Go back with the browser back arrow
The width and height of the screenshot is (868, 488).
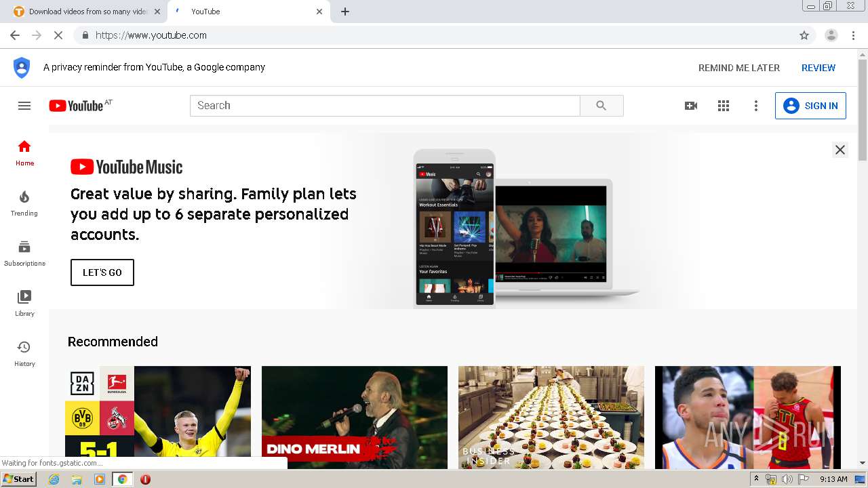point(15,35)
